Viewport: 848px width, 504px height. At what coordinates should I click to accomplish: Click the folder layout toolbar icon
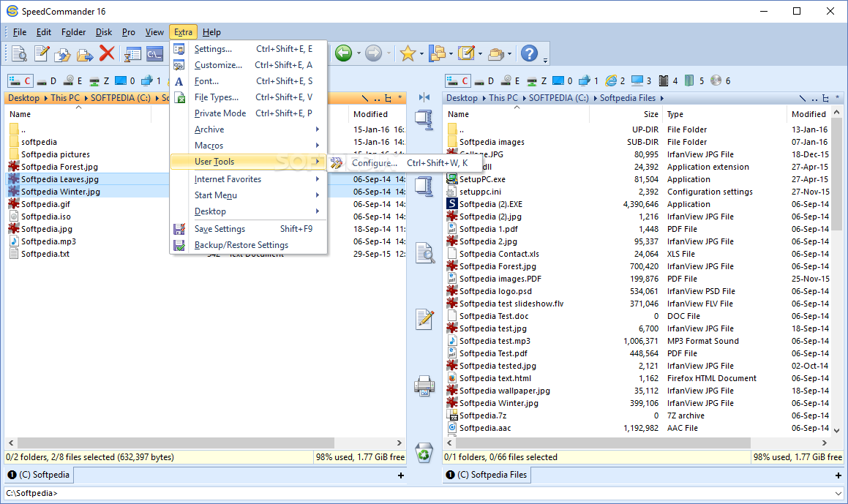(437, 53)
